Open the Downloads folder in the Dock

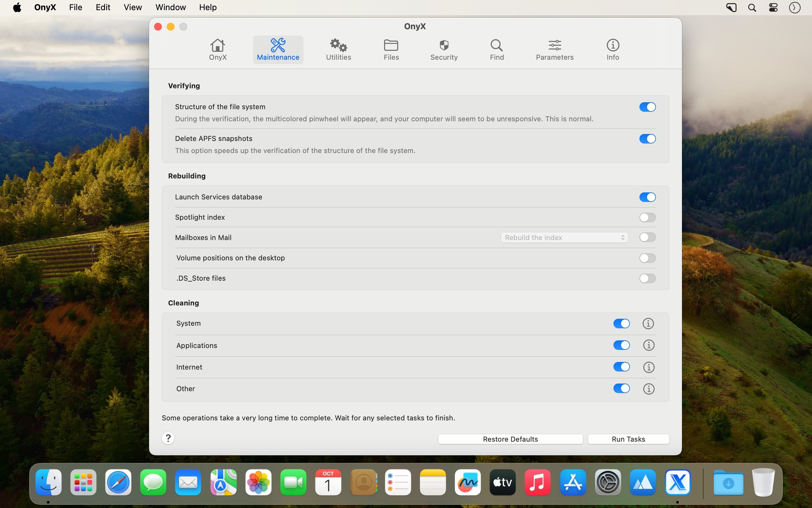coord(728,483)
